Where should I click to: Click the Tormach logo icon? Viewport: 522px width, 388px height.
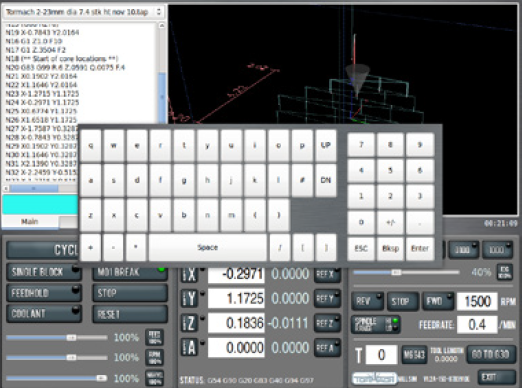coord(375,378)
